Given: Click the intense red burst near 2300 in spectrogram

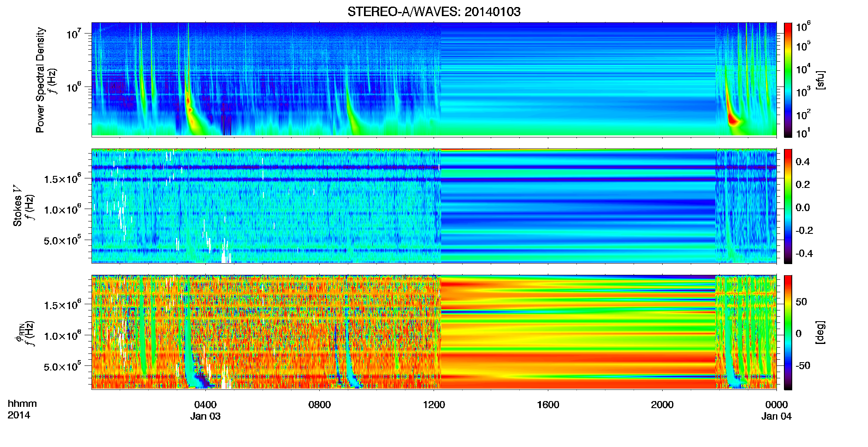Looking at the screenshot, I should click(x=733, y=120).
